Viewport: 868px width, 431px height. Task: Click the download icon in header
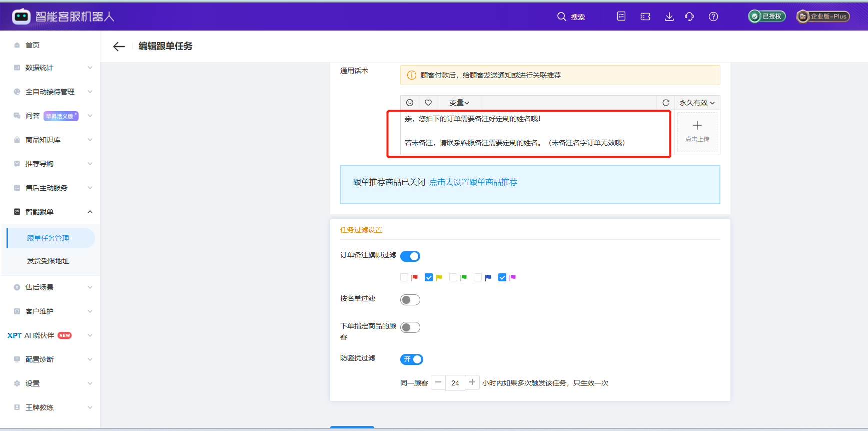[x=669, y=17]
